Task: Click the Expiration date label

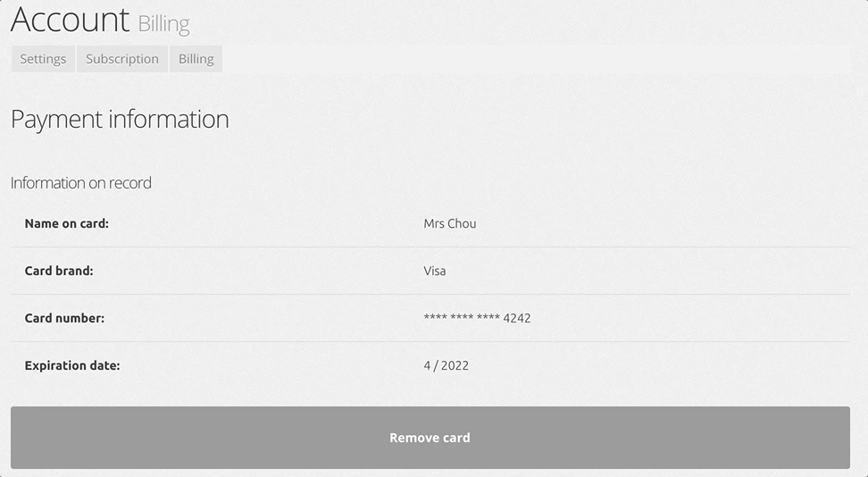Action: (72, 365)
